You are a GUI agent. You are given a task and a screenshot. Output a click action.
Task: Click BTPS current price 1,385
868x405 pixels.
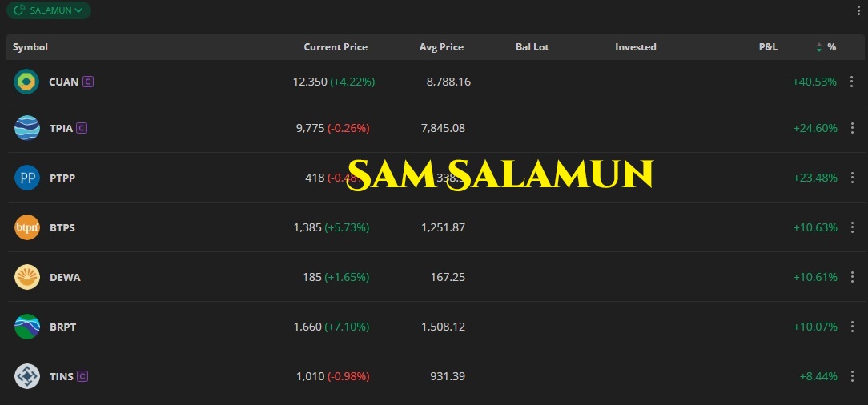[x=307, y=227]
